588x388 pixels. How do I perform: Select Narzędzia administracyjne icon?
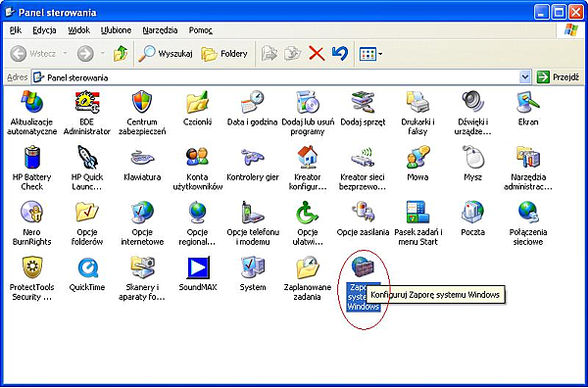(528, 157)
